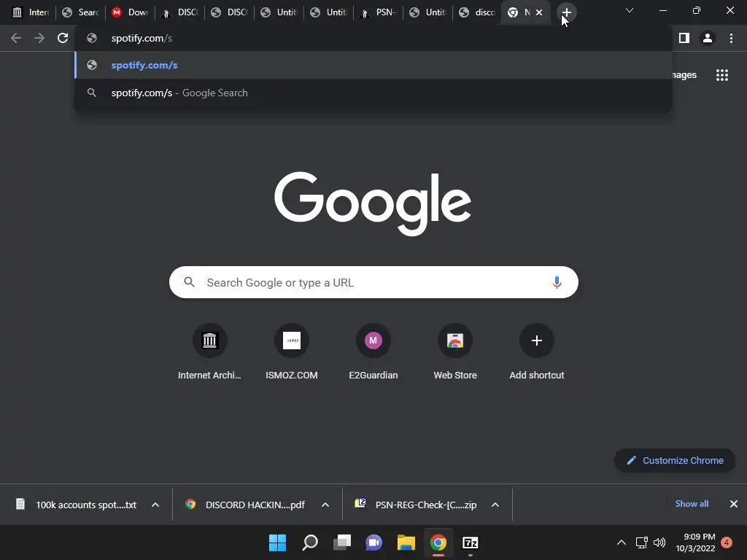Image resolution: width=747 pixels, height=560 pixels.
Task: Open downloaded DISCORD HACKIN pdf
Action: tap(246, 505)
